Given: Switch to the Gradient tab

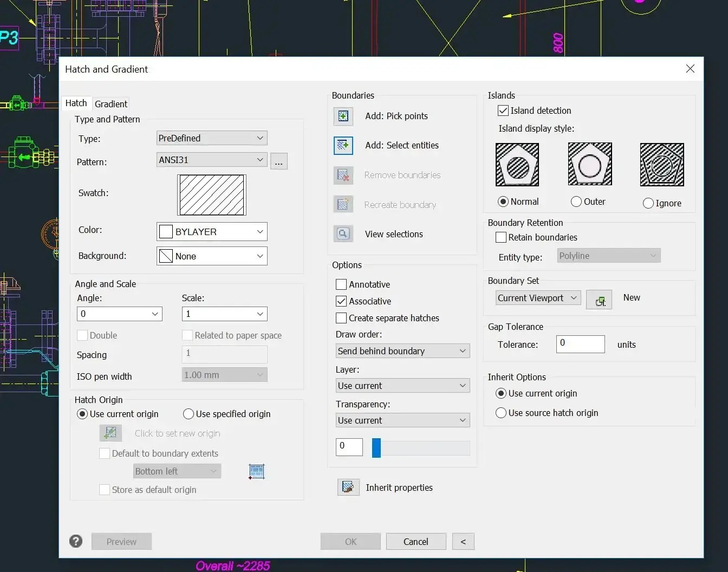Looking at the screenshot, I should pos(111,104).
